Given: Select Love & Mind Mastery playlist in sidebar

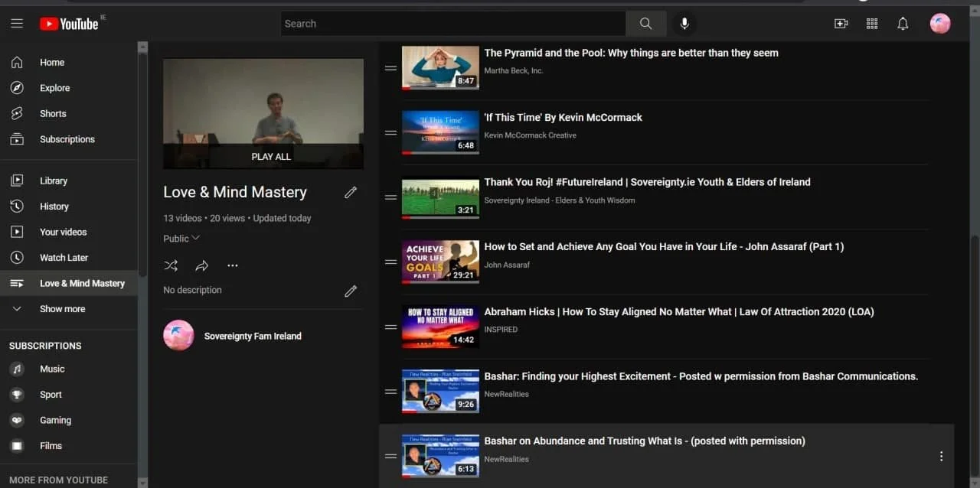Looking at the screenshot, I should coord(69,283).
